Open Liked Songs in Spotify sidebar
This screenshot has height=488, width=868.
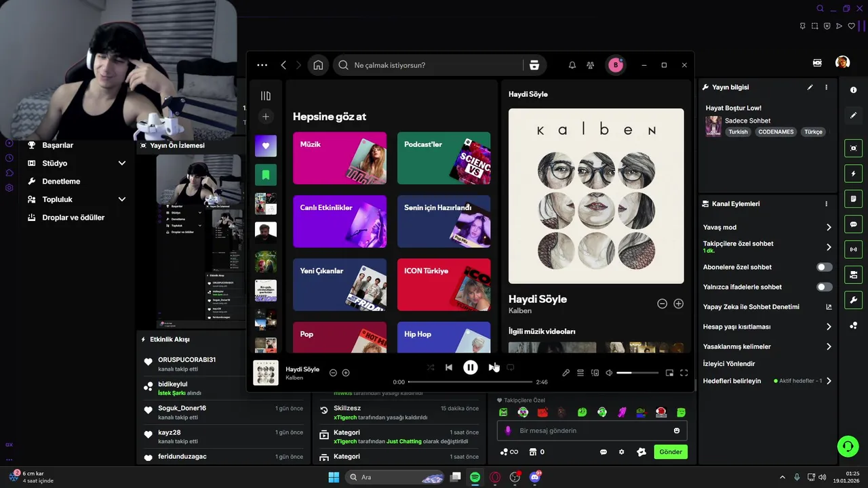pyautogui.click(x=266, y=146)
